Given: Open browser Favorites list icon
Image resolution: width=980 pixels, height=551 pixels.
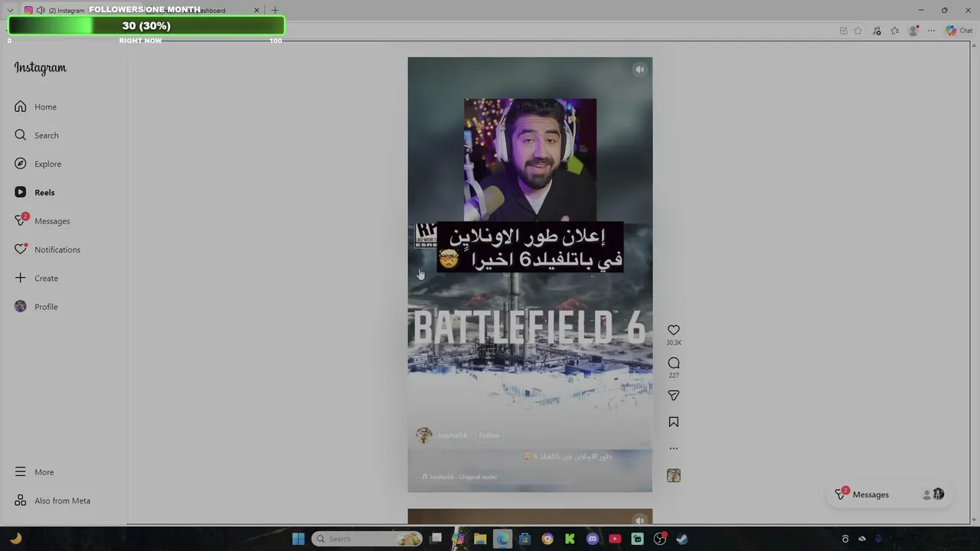Looking at the screenshot, I should point(894,31).
